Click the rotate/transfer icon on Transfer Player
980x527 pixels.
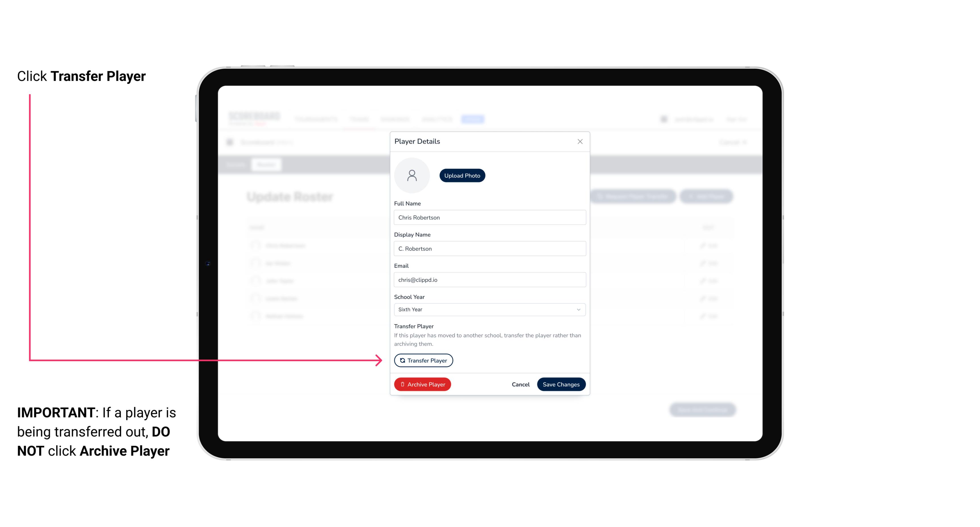click(402, 360)
